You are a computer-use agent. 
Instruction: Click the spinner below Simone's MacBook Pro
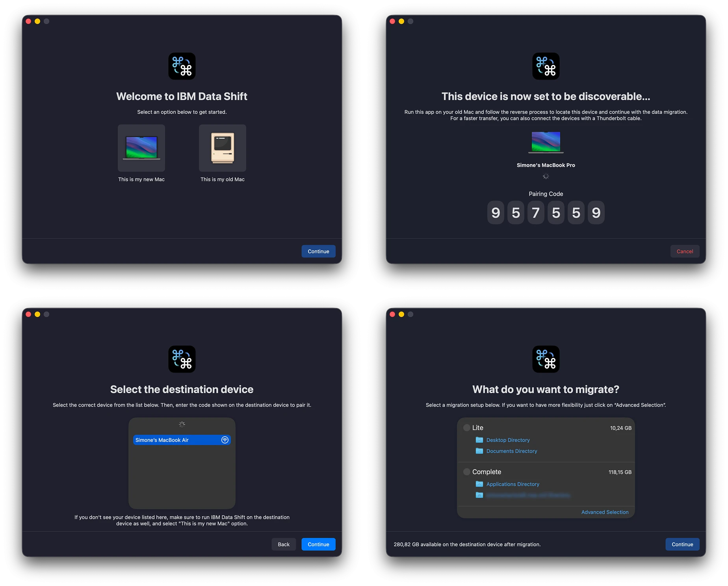click(546, 176)
